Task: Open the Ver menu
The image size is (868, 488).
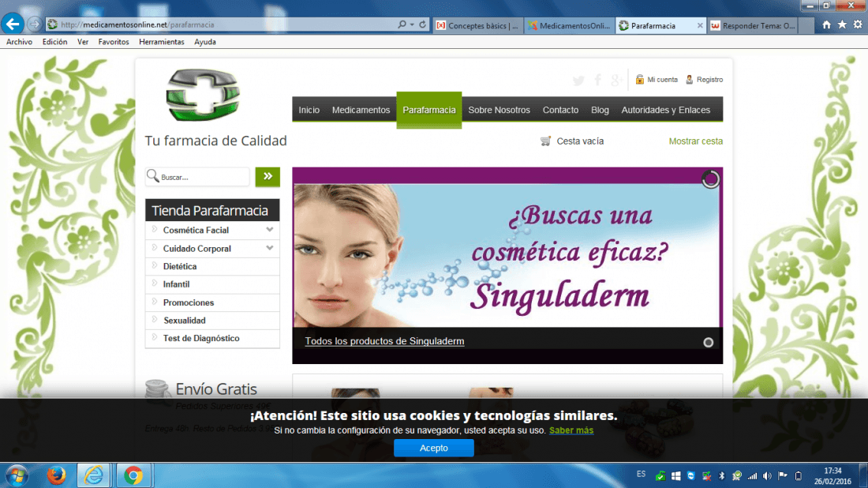Action: (x=83, y=42)
